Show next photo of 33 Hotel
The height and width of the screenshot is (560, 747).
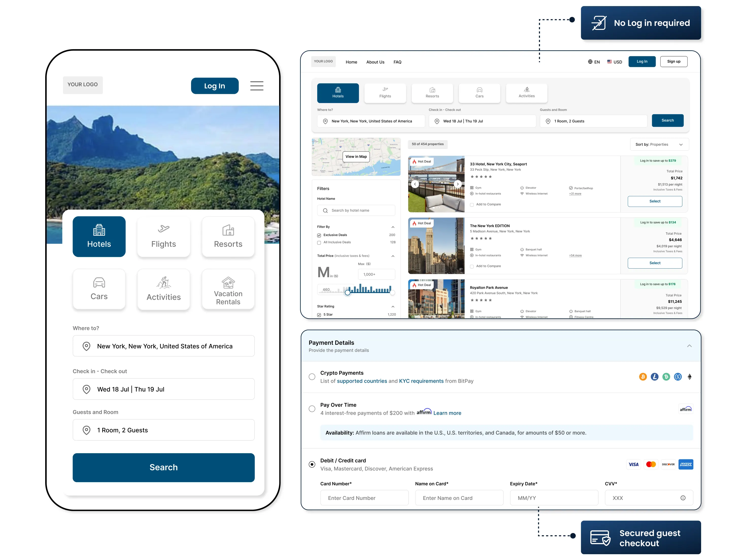coord(457,184)
